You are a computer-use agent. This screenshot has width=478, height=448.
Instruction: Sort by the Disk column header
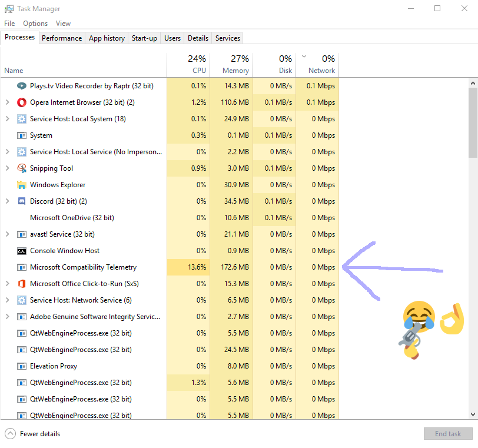point(274,65)
